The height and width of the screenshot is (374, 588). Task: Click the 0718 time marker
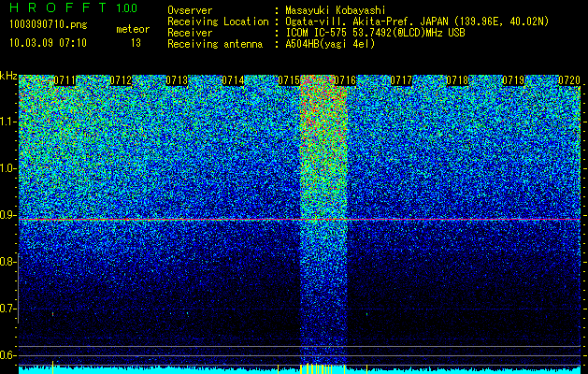(457, 80)
